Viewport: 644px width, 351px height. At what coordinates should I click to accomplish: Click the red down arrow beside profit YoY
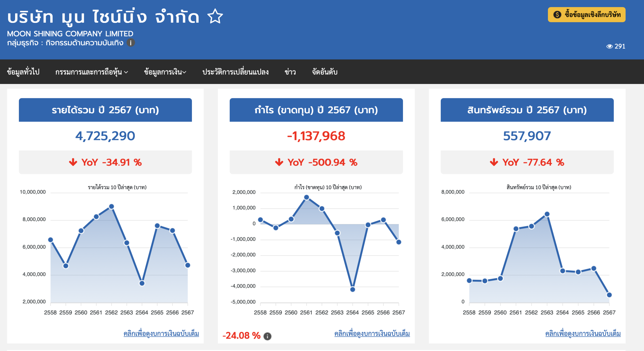click(279, 162)
